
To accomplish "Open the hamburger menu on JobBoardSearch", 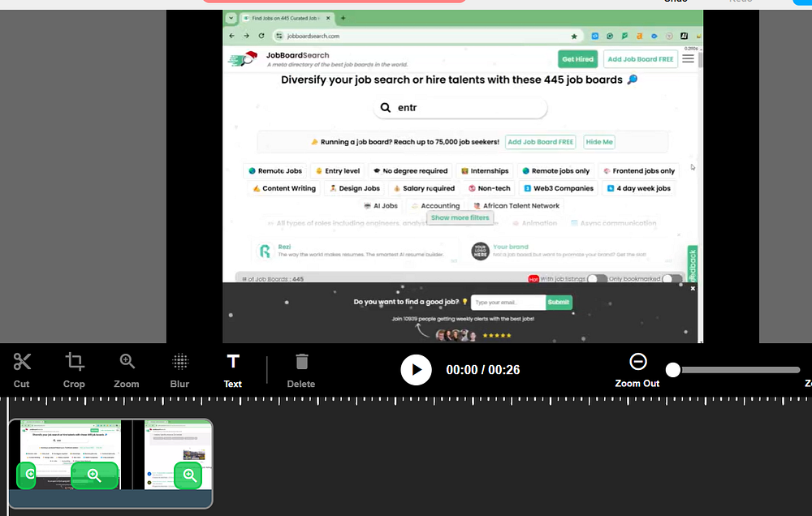I will click(x=688, y=58).
